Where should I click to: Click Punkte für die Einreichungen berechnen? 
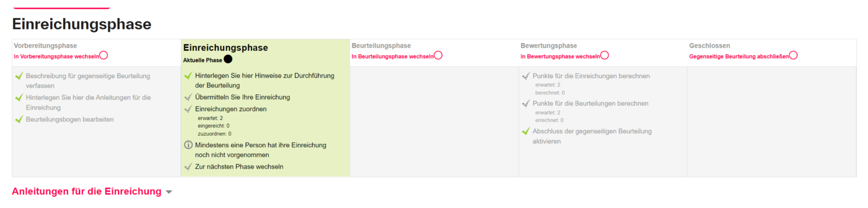click(x=591, y=76)
